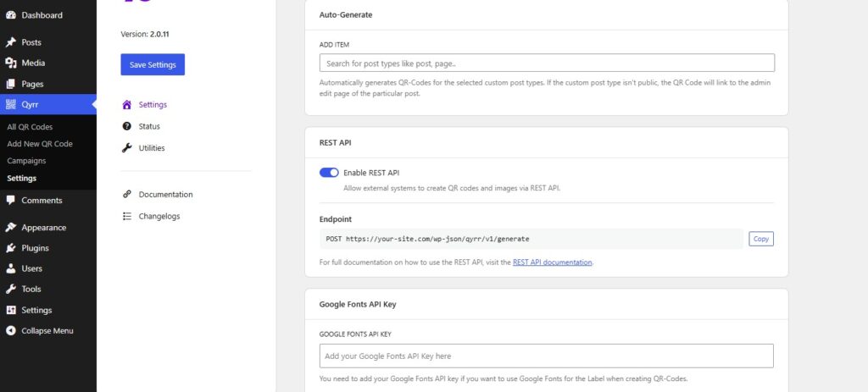Click the Collapse Menu arrow icon
Image resolution: width=868 pixels, height=392 pixels.
point(10,331)
